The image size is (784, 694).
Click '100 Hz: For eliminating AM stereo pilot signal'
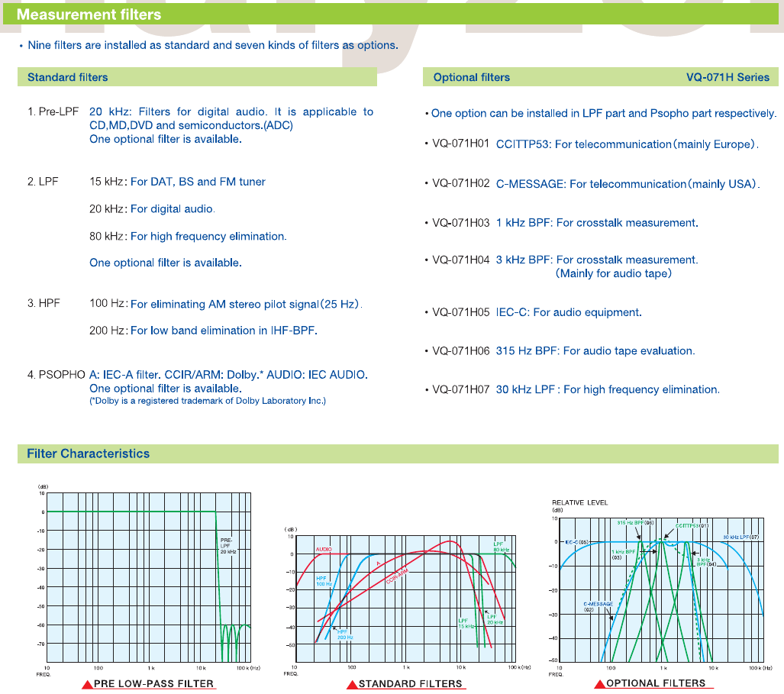tap(225, 304)
